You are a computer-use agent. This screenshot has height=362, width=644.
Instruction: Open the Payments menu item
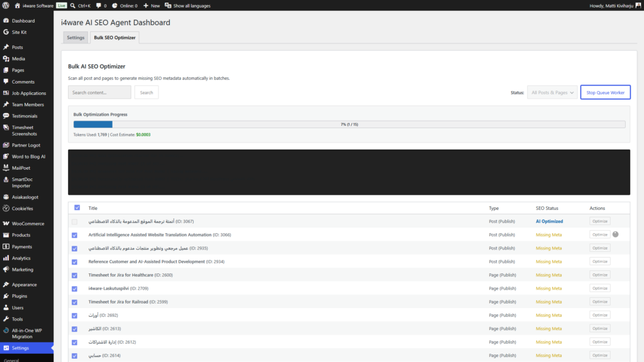(22, 246)
